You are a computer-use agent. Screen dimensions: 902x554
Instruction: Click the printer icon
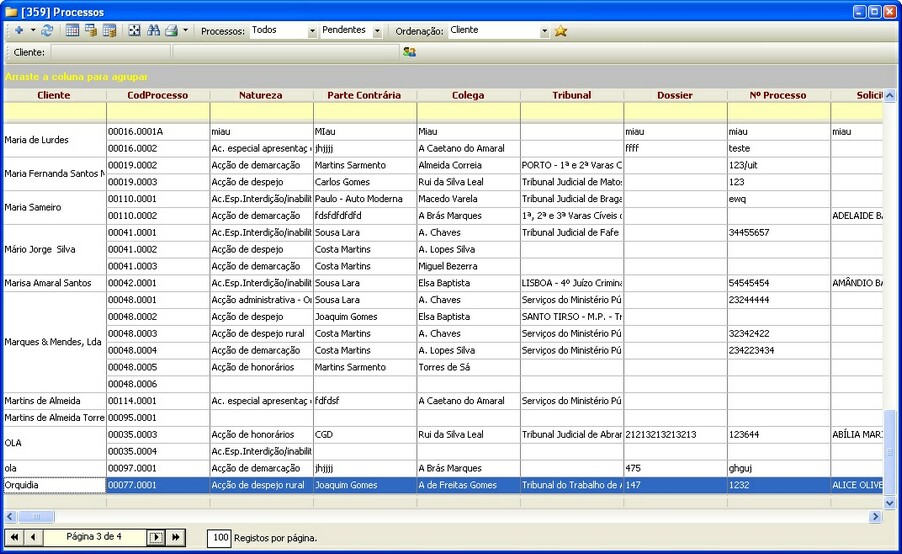[x=171, y=30]
